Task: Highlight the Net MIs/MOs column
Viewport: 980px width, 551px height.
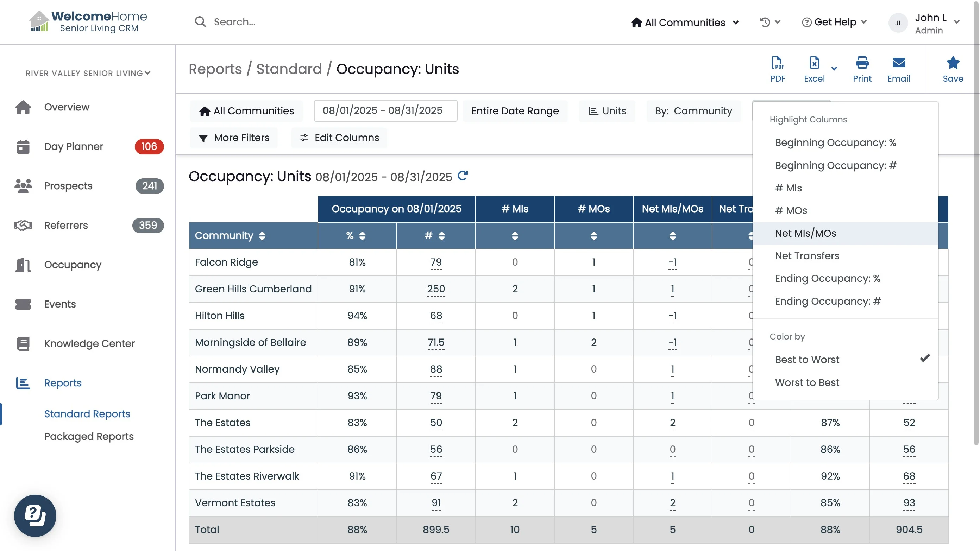Action: pyautogui.click(x=805, y=233)
